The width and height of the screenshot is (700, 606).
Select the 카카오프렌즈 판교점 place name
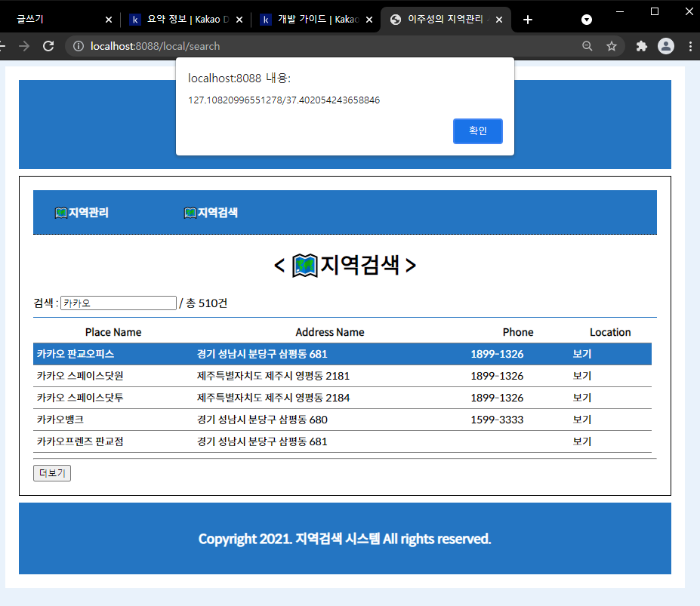pos(80,441)
